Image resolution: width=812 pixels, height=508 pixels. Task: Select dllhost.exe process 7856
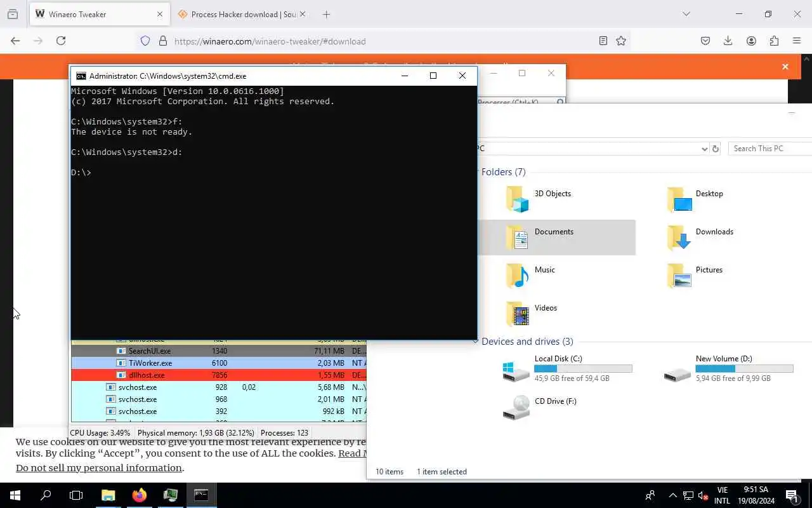point(219,375)
